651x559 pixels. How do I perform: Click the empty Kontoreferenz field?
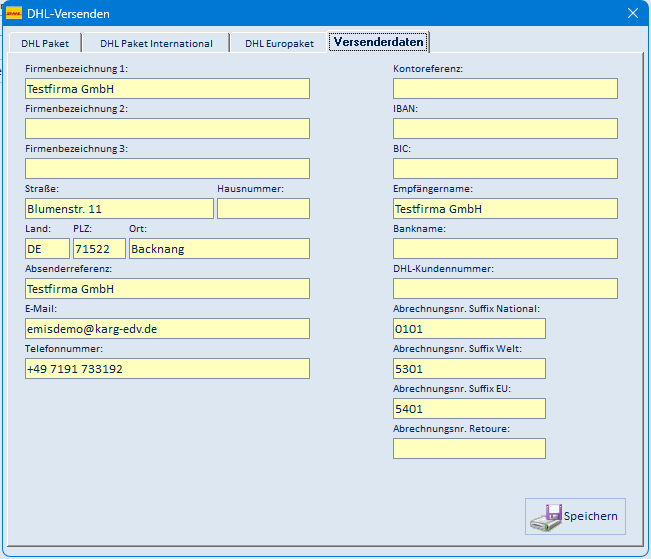[505, 88]
